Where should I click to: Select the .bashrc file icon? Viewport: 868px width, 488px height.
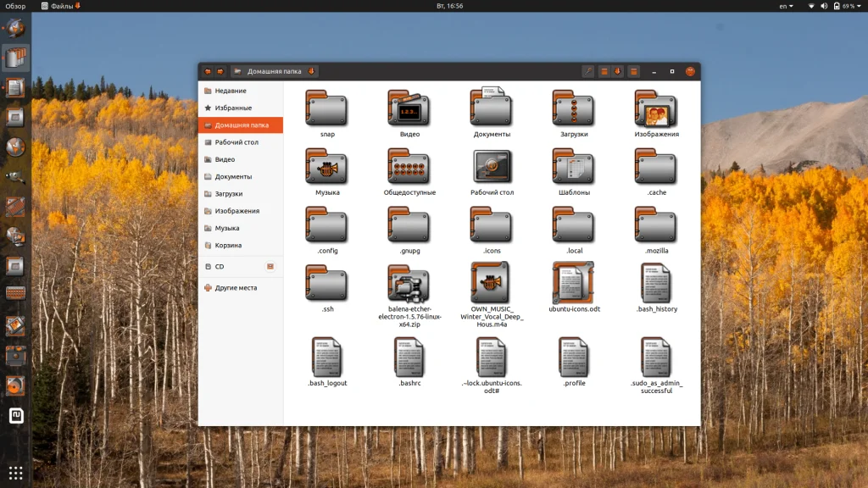tap(409, 358)
